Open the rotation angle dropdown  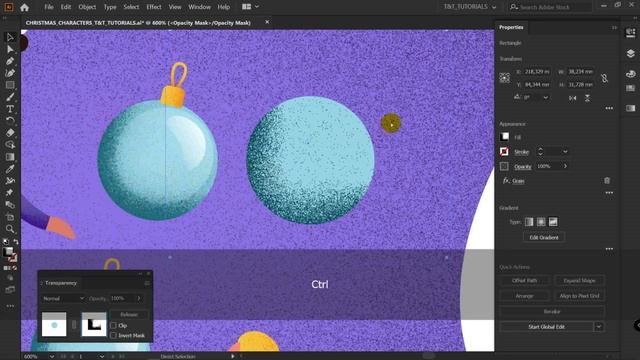[x=546, y=98]
